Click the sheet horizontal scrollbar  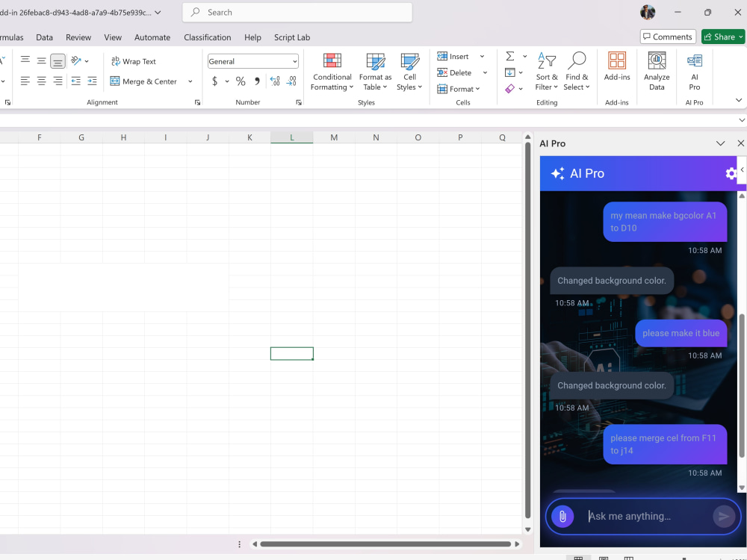coord(385,544)
